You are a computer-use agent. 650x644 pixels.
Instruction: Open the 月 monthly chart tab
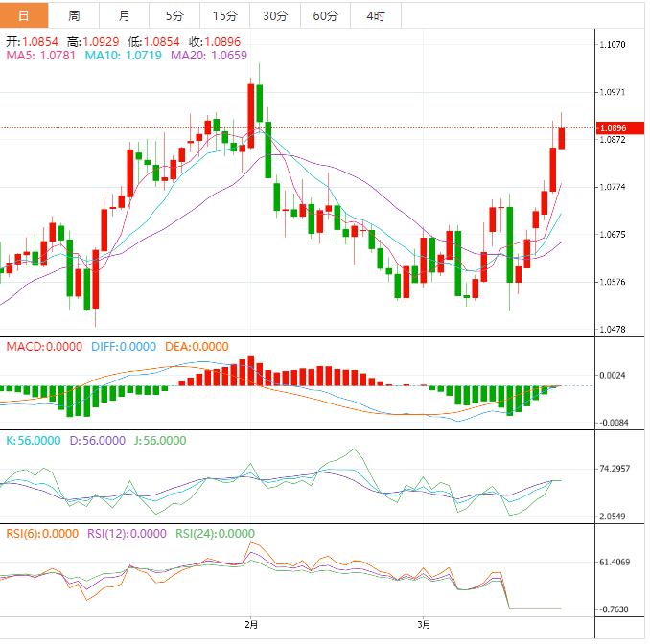tap(125, 16)
